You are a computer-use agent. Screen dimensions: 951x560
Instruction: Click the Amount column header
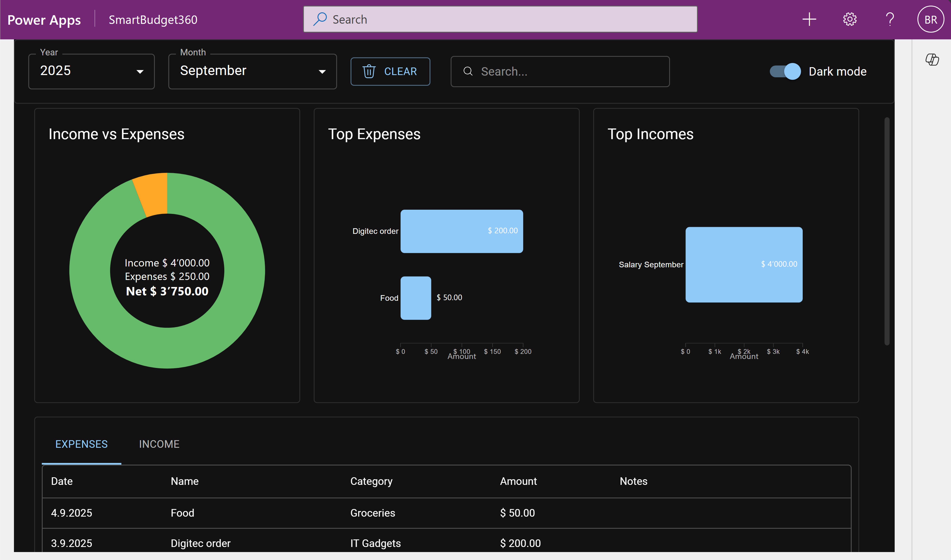coord(518,481)
